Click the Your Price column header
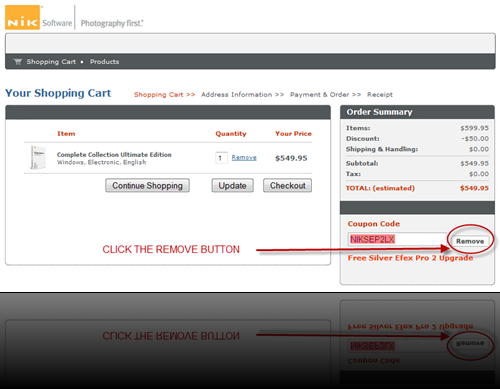Image resolution: width=500 pixels, height=389 pixels. pyautogui.click(x=293, y=134)
